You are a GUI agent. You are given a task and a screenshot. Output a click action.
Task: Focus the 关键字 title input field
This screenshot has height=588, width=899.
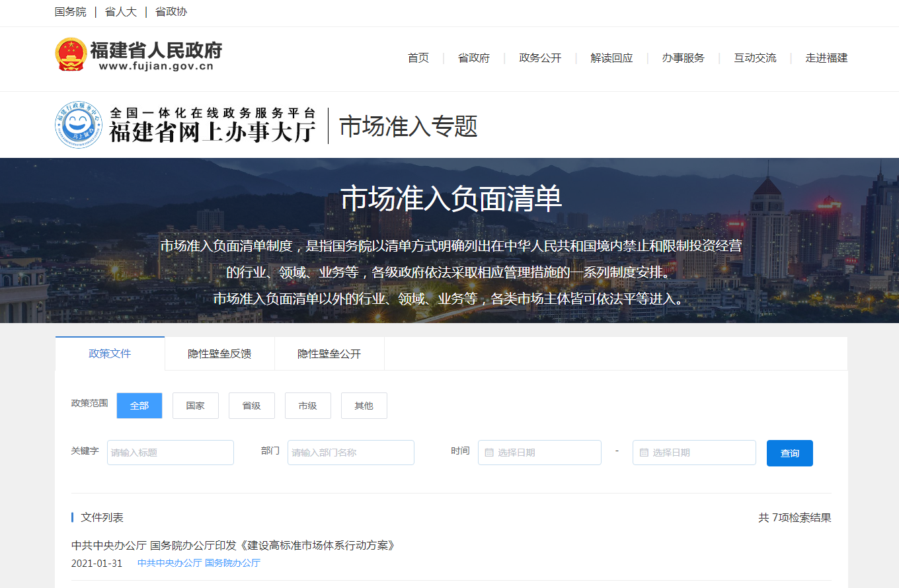coord(171,453)
